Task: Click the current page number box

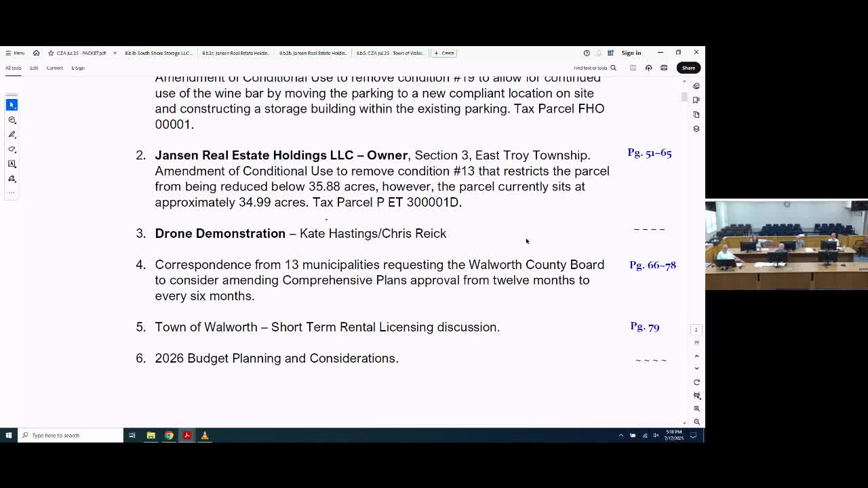Action: [x=696, y=329]
